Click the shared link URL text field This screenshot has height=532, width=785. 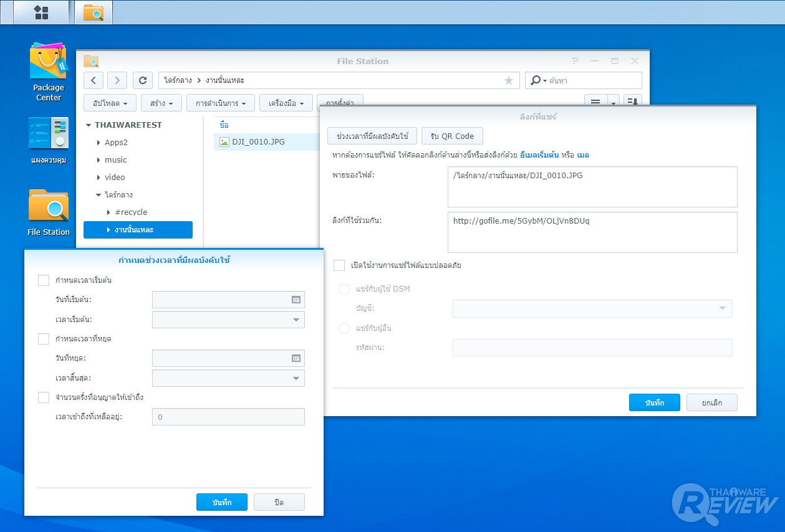(592, 232)
